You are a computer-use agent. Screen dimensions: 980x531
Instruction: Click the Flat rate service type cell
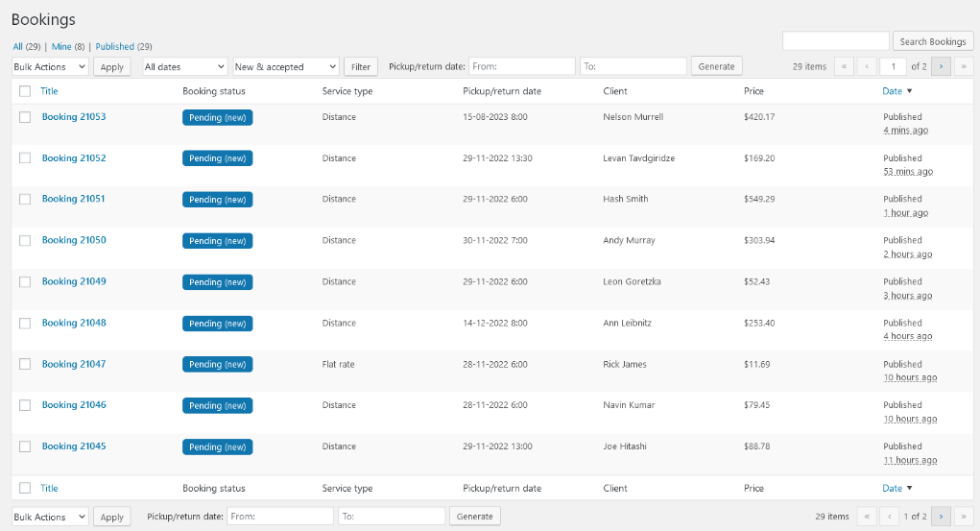click(338, 364)
